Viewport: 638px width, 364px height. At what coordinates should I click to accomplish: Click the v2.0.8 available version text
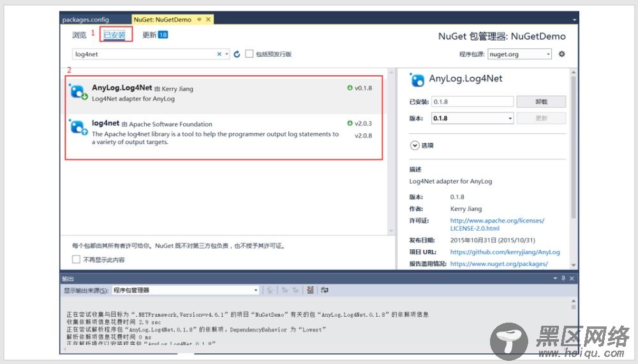coord(363,136)
